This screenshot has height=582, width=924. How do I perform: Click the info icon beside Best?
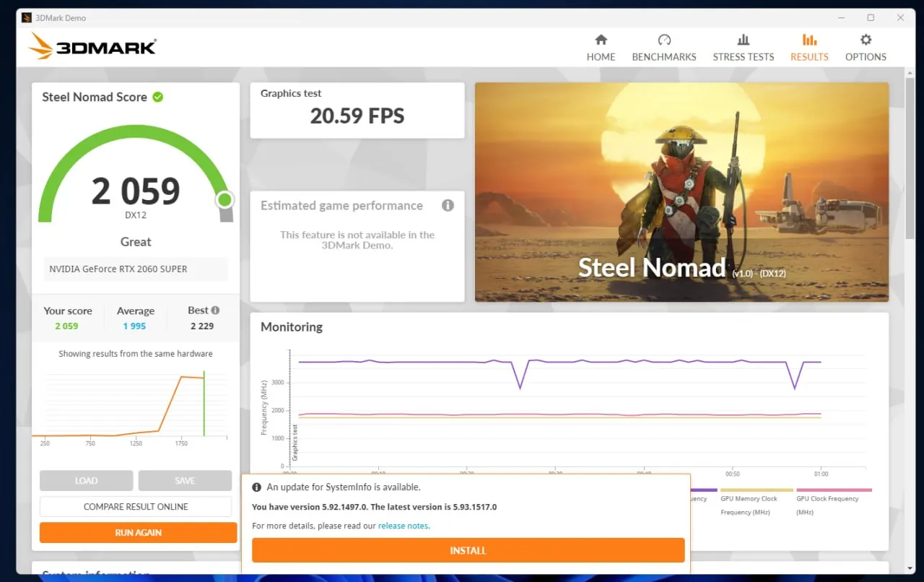215,310
